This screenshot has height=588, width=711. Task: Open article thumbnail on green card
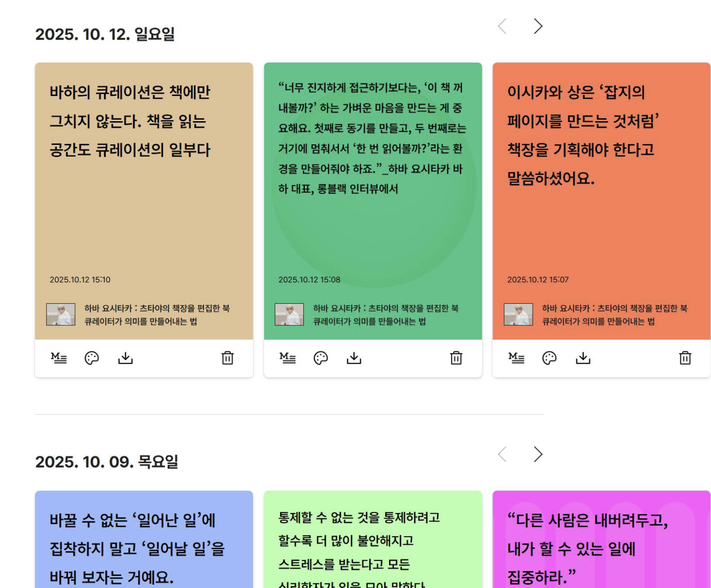point(289,315)
